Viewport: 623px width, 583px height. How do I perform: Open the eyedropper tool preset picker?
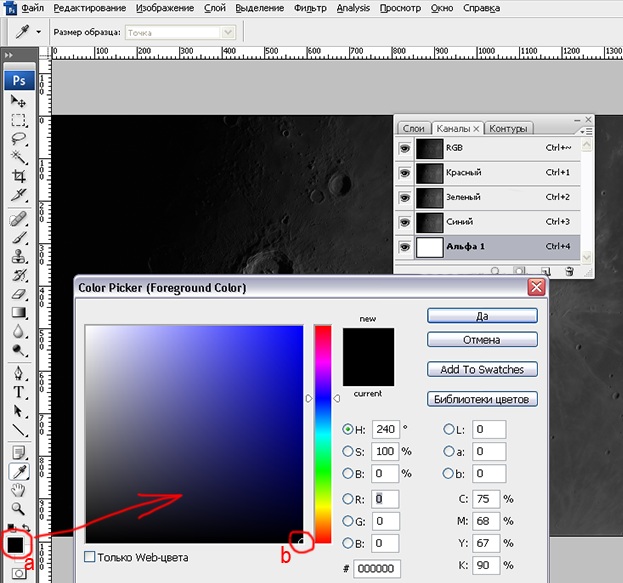point(38,32)
